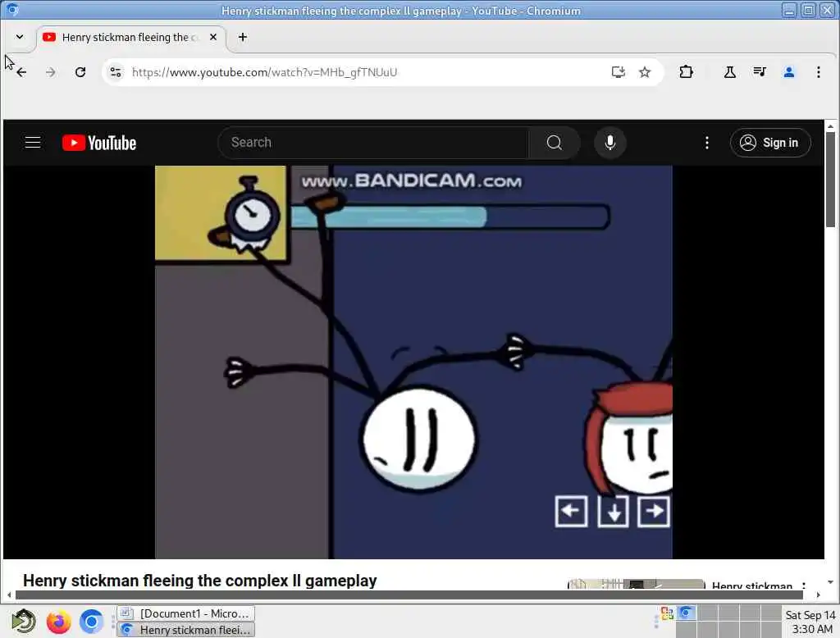Click the vertical scrollbar thumb
Screen dimensions: 840x638
point(830,180)
